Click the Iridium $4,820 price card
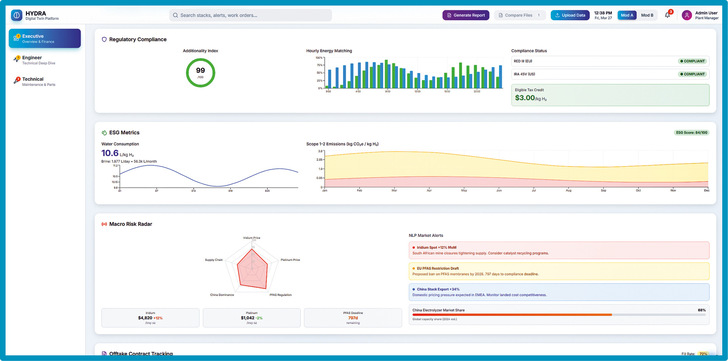Viewport: 728px width, 361px height. tap(150, 318)
